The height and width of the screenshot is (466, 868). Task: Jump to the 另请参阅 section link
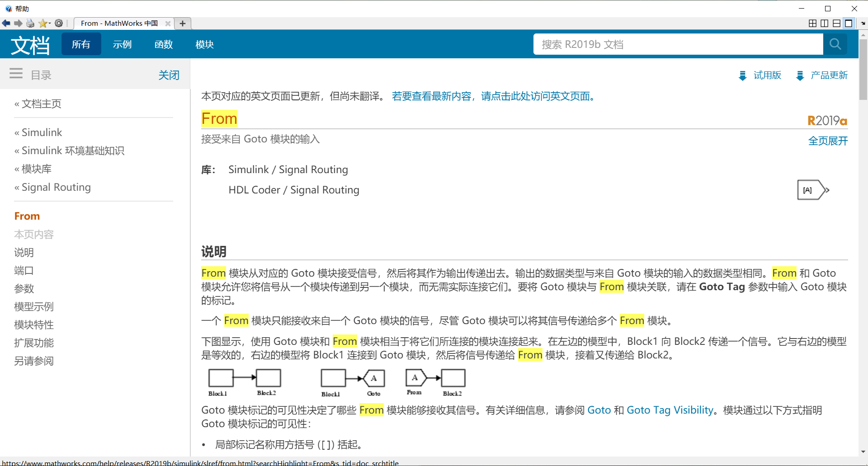point(34,361)
